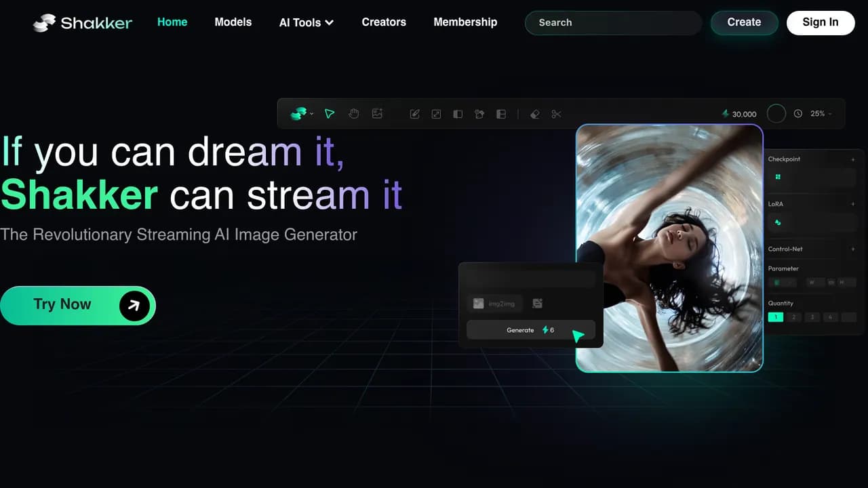Click the round avatar circle in toolbar

pos(776,114)
